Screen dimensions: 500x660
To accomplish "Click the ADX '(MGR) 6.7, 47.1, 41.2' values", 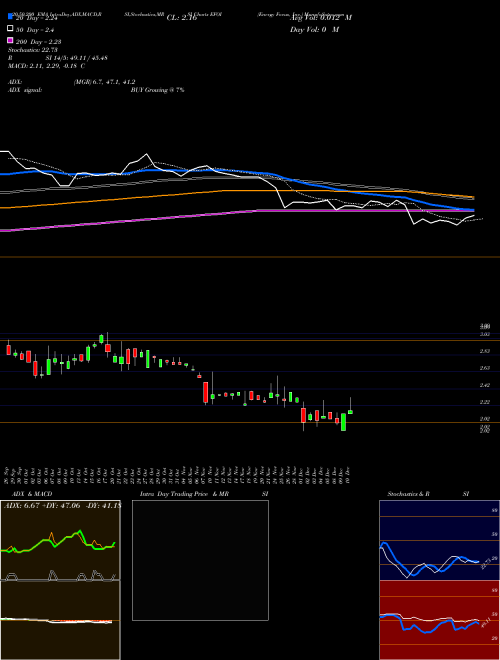I will [x=104, y=82].
